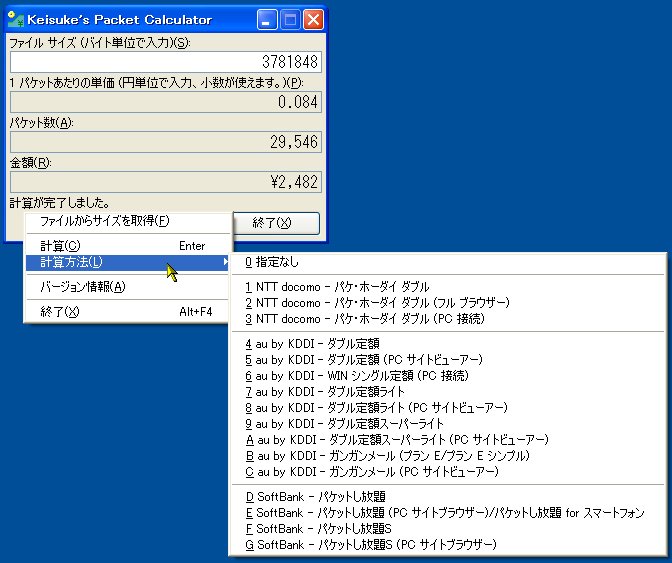Screen dimensions: 672x563
Task: Minimize the Packet Calculator window
Action: pyautogui.click(x=267, y=20)
